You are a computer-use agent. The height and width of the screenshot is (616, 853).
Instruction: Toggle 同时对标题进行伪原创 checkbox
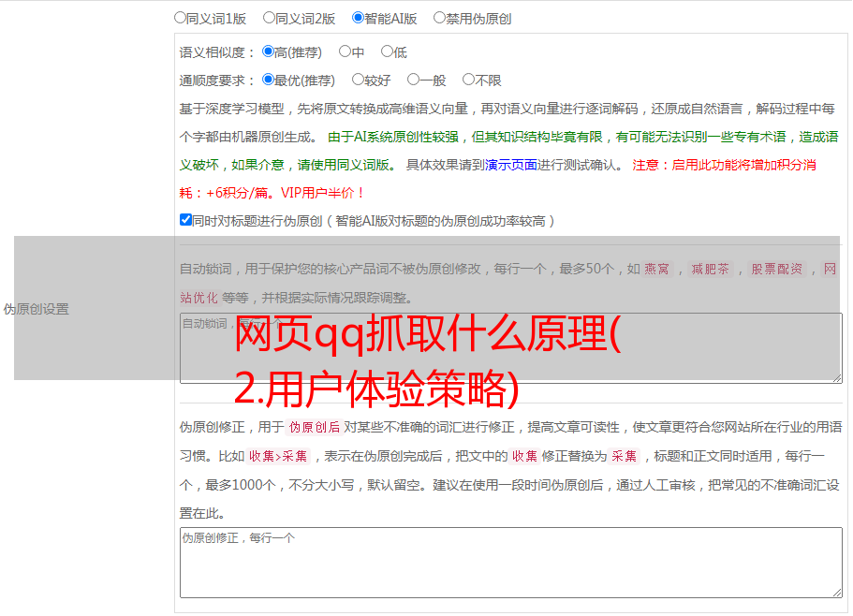click(185, 220)
